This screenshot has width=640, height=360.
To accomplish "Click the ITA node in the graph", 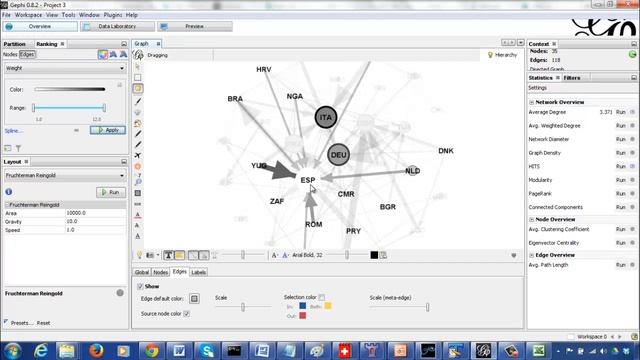I will click(x=326, y=118).
